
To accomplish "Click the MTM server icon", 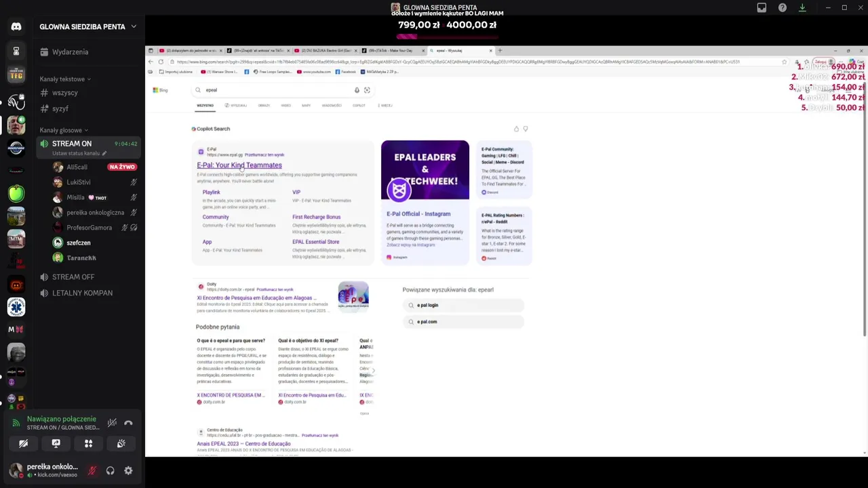I will click(x=16, y=239).
